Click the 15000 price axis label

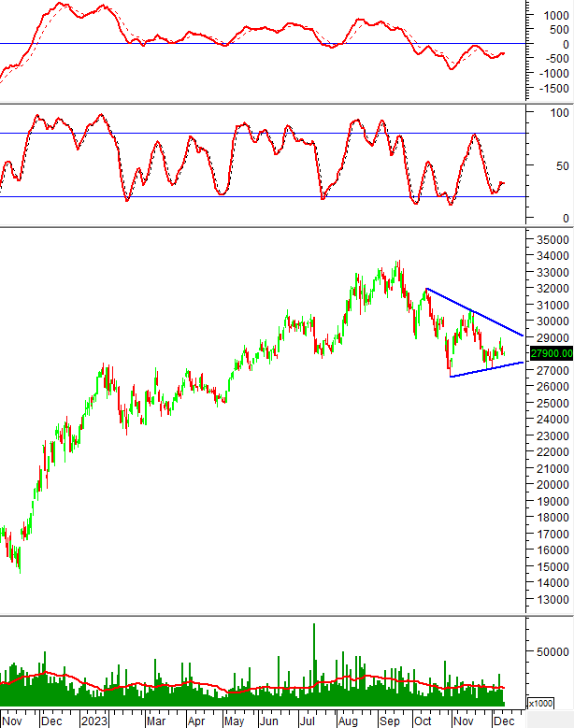[552, 566]
